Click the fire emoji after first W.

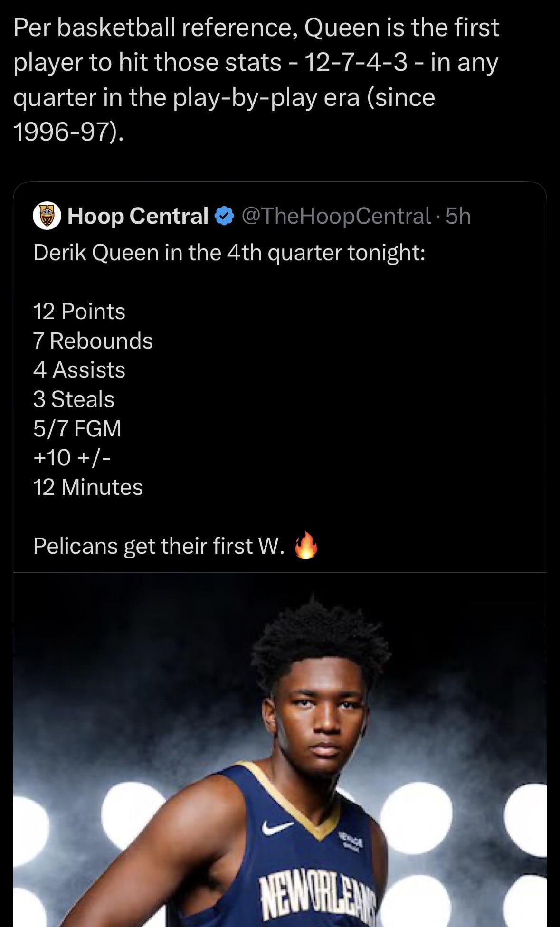pyautogui.click(x=305, y=546)
